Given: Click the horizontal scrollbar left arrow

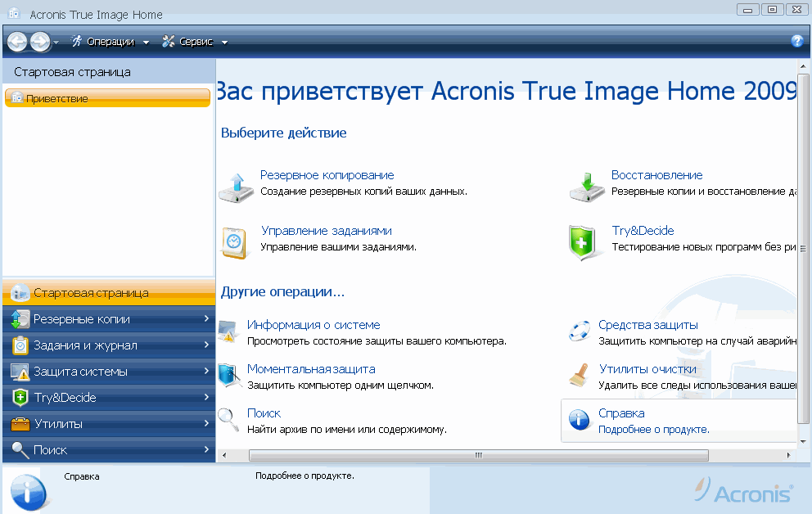Looking at the screenshot, I should [x=224, y=456].
